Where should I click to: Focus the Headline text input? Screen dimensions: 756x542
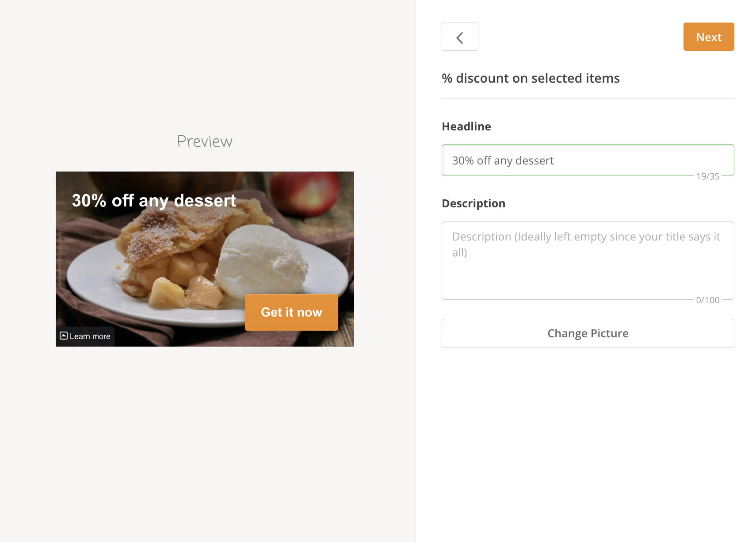(588, 160)
